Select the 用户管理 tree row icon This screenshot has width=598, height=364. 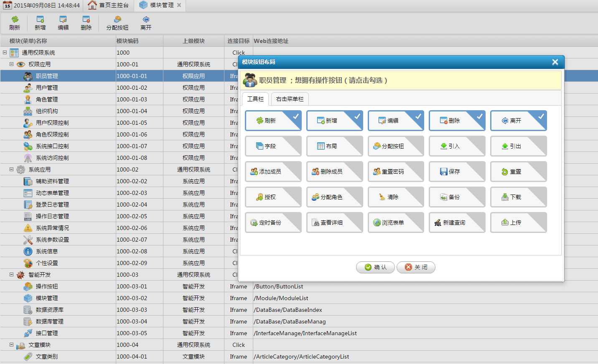pos(28,88)
